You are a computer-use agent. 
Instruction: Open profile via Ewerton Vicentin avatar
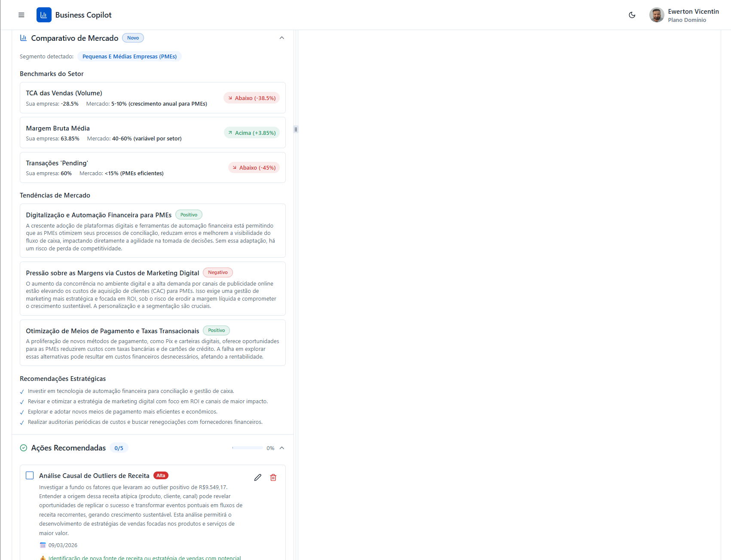(657, 15)
